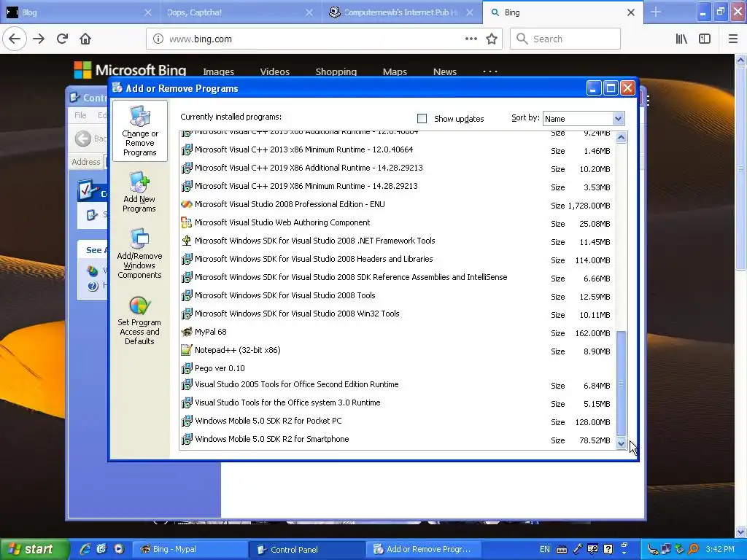Screen dimensions: 747x560
Task: Switch to Computernewb's Internet Pub tab
Action: (402, 12)
